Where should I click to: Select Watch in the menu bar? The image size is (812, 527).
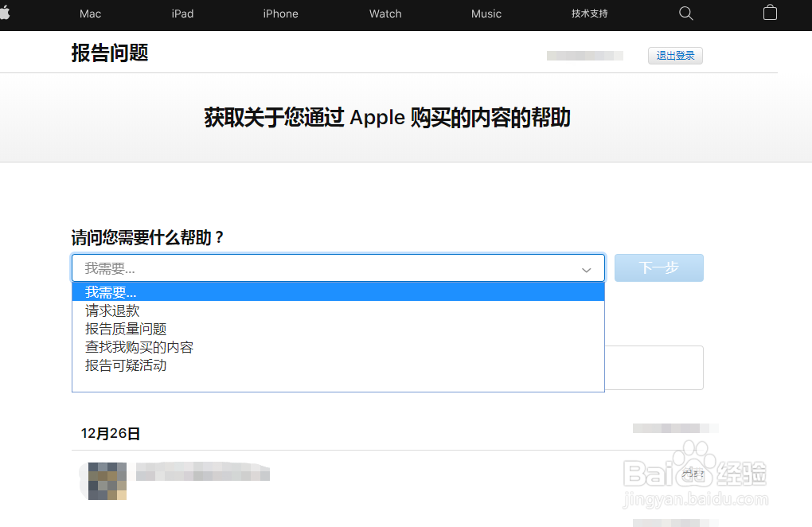(385, 14)
